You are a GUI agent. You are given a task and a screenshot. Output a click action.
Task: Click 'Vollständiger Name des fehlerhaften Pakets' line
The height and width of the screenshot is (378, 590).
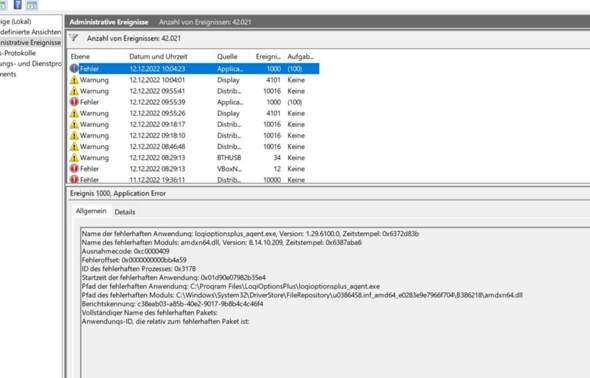tap(149, 313)
